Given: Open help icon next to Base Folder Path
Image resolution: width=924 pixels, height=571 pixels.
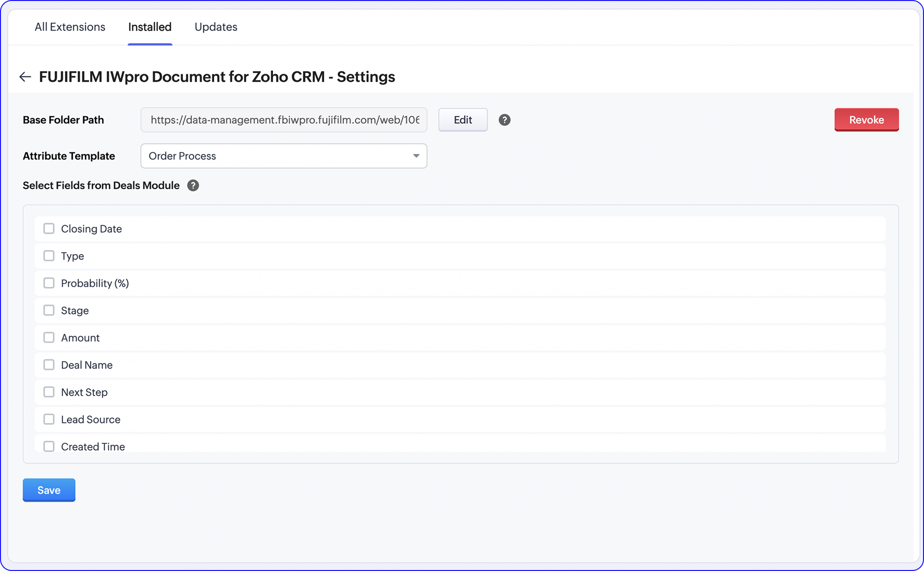Looking at the screenshot, I should pyautogui.click(x=504, y=120).
